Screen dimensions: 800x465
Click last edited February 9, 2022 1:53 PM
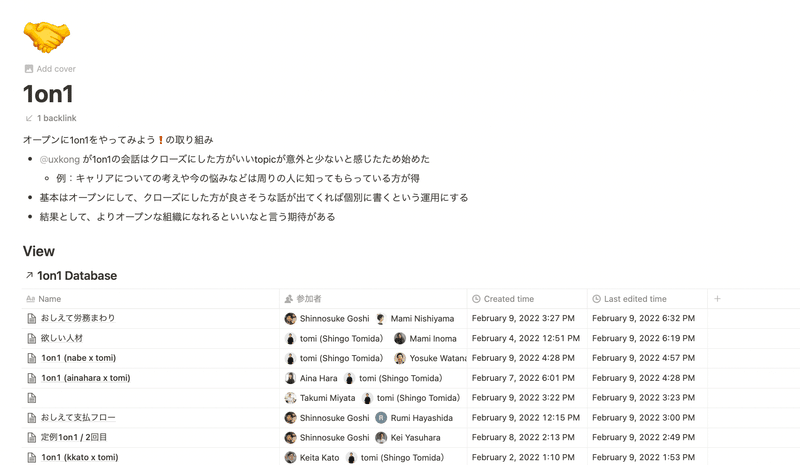pos(643,457)
